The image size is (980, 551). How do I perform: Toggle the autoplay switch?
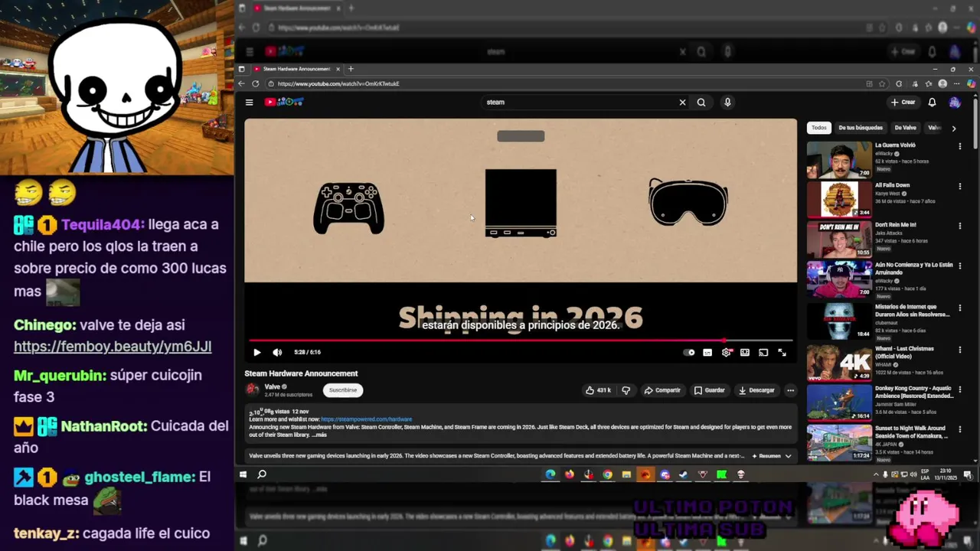click(689, 352)
